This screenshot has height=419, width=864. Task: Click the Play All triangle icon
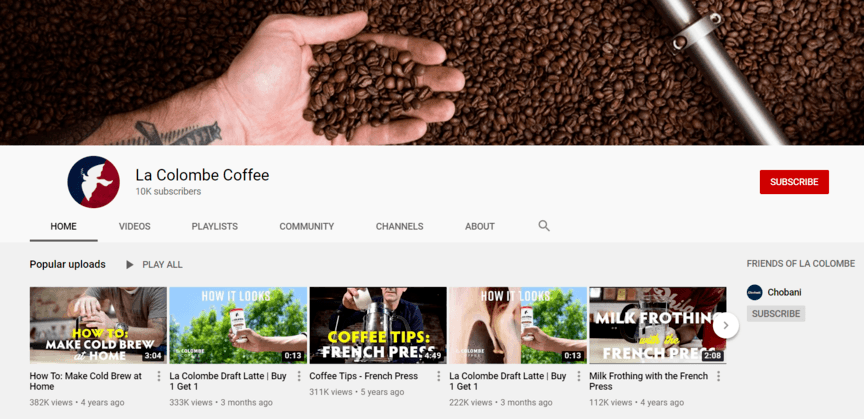(x=130, y=265)
